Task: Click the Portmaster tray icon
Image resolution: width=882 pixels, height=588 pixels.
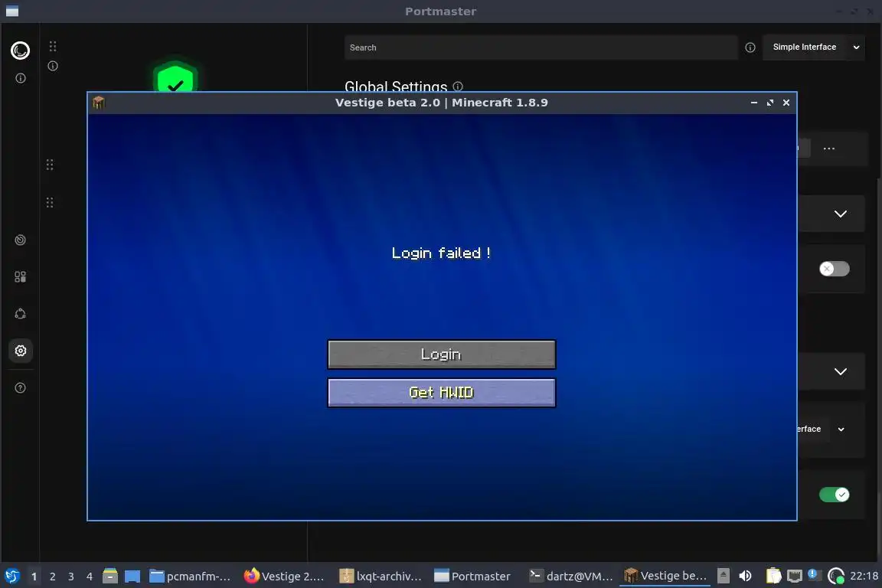Action: pyautogui.click(x=836, y=576)
